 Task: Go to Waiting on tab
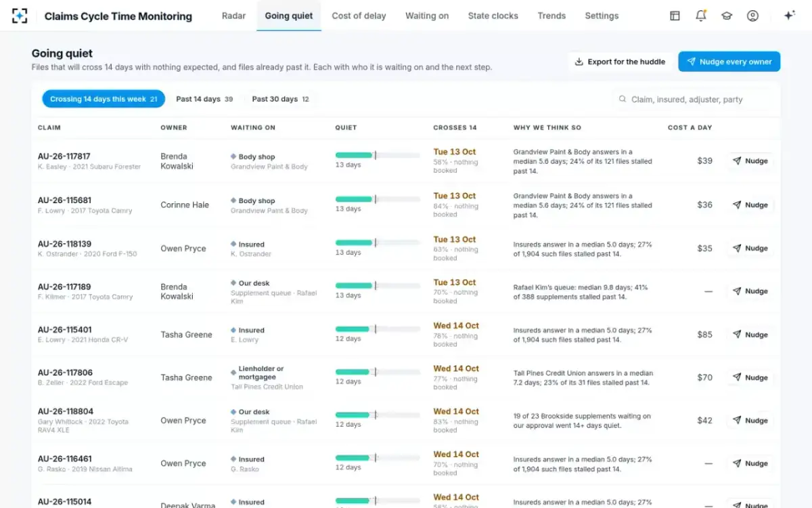click(427, 16)
